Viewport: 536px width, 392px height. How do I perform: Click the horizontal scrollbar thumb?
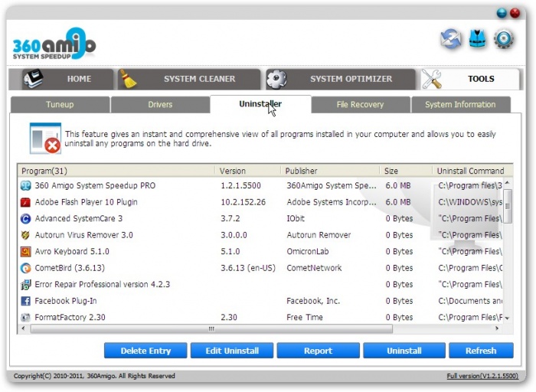(x=211, y=328)
